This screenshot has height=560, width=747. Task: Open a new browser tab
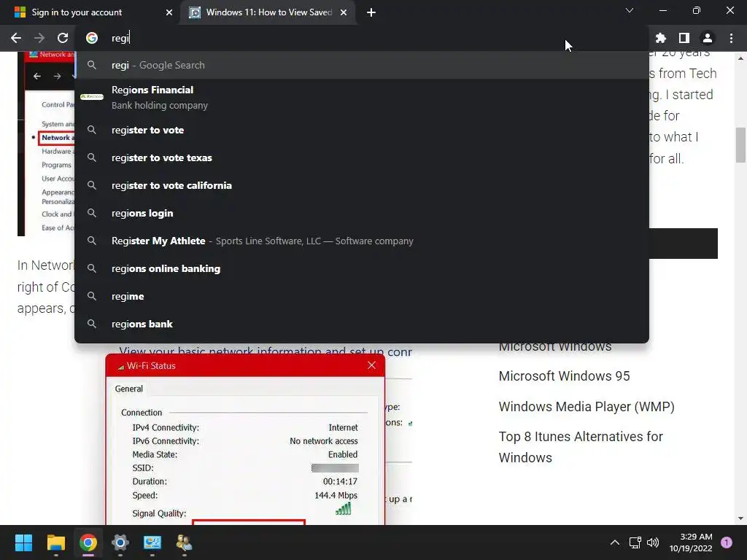tap(371, 12)
